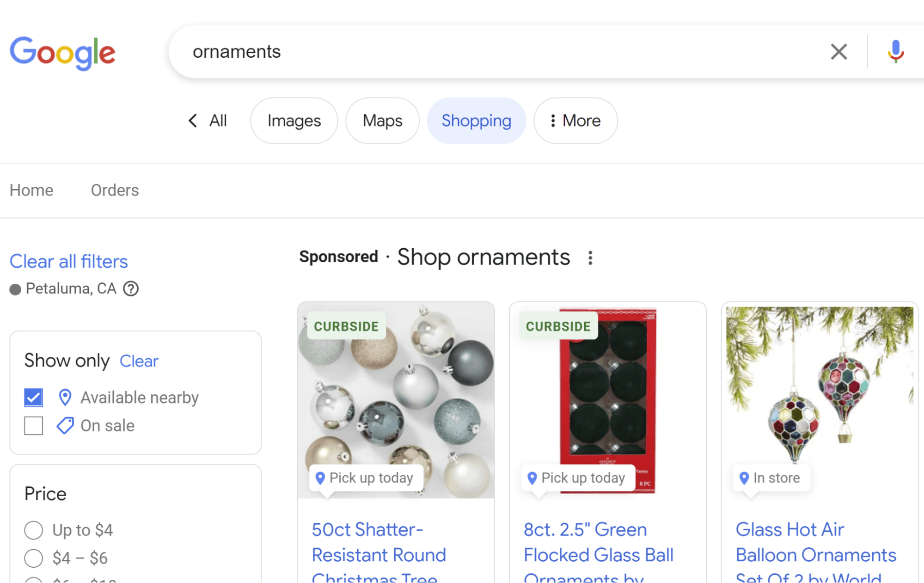Click the Google logo
The width and height of the screenshot is (924, 583).
(62, 53)
